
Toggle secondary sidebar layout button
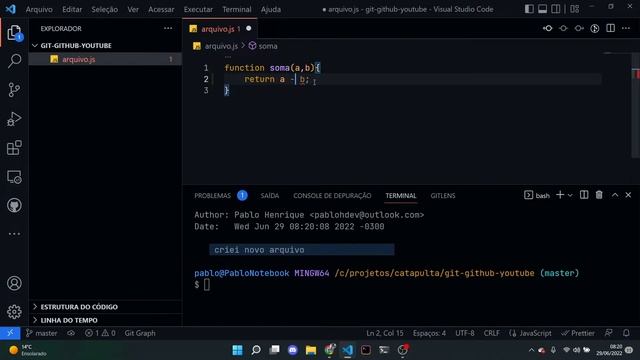[x=556, y=9]
